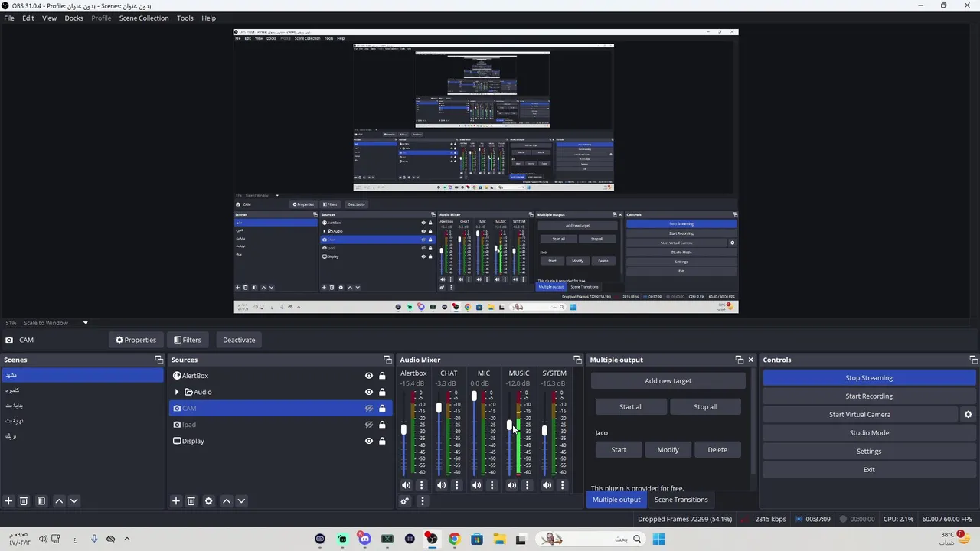Show hidden system tray icons chevron
This screenshot has width=980, height=551.
pos(127,540)
